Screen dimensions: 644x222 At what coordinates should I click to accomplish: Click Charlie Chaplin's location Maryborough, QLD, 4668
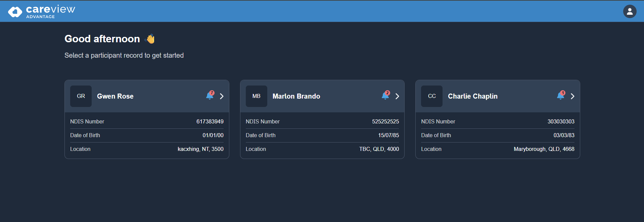click(x=544, y=149)
